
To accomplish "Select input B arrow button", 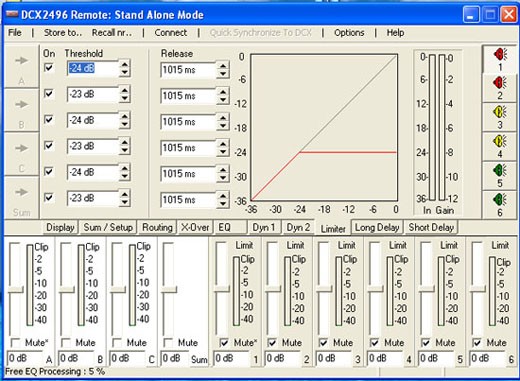I will point(22,110).
